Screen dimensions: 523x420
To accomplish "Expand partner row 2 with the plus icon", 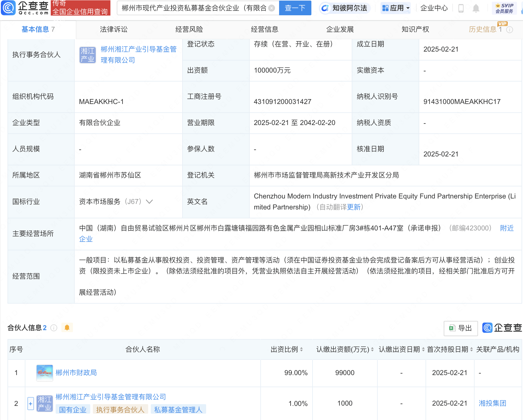I will coord(31,404).
